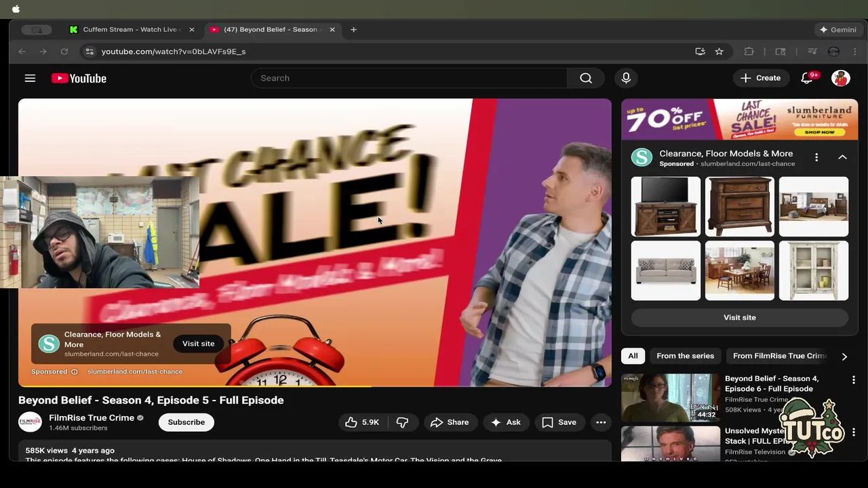Open the Chrome three-dot menu
This screenshot has height=488, width=868.
(855, 52)
